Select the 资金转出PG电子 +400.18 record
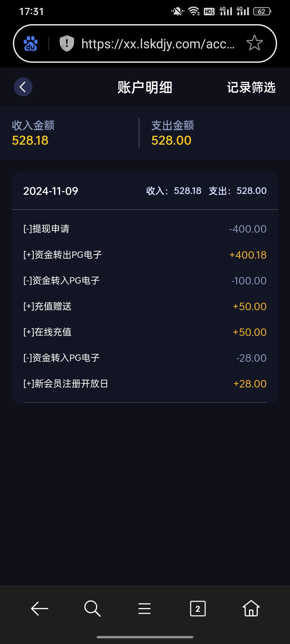Viewport: 290px width, 644px height. [145, 255]
